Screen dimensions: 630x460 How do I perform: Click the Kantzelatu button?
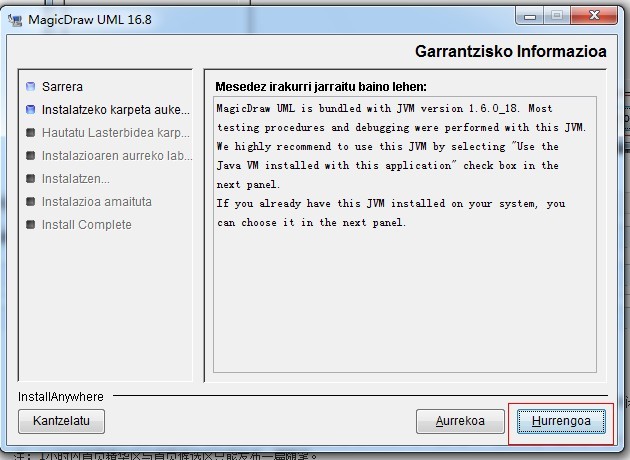(61, 421)
